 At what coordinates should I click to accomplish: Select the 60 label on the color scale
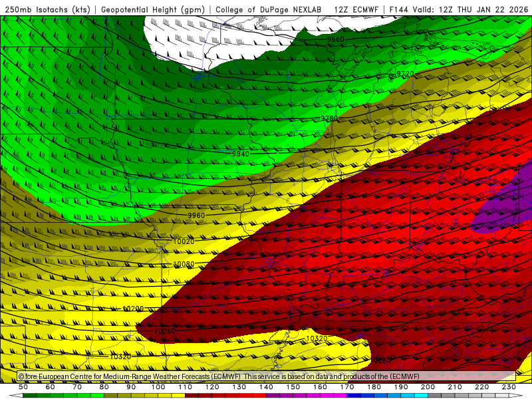click(51, 387)
